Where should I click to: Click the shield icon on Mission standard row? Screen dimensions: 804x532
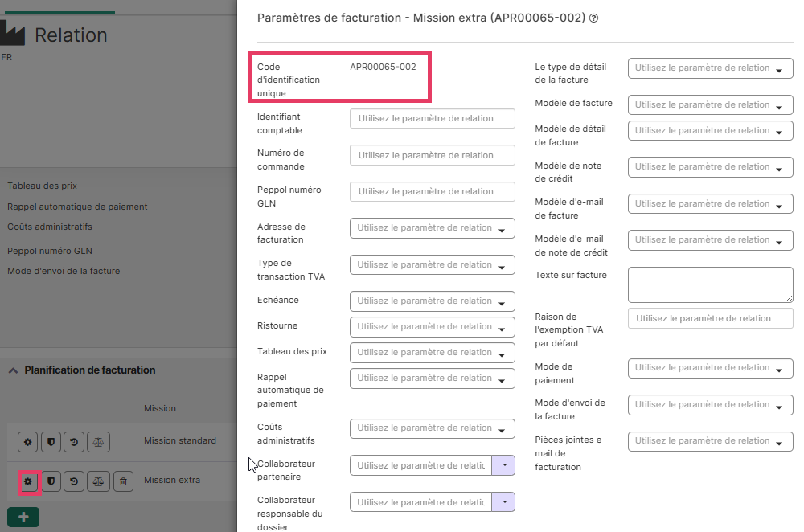[51, 442]
